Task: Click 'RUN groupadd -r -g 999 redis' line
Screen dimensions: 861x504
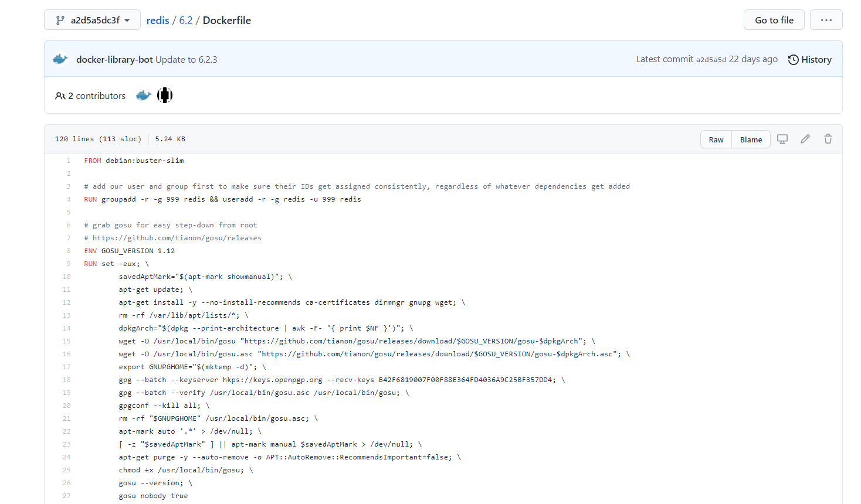Action: [222, 199]
